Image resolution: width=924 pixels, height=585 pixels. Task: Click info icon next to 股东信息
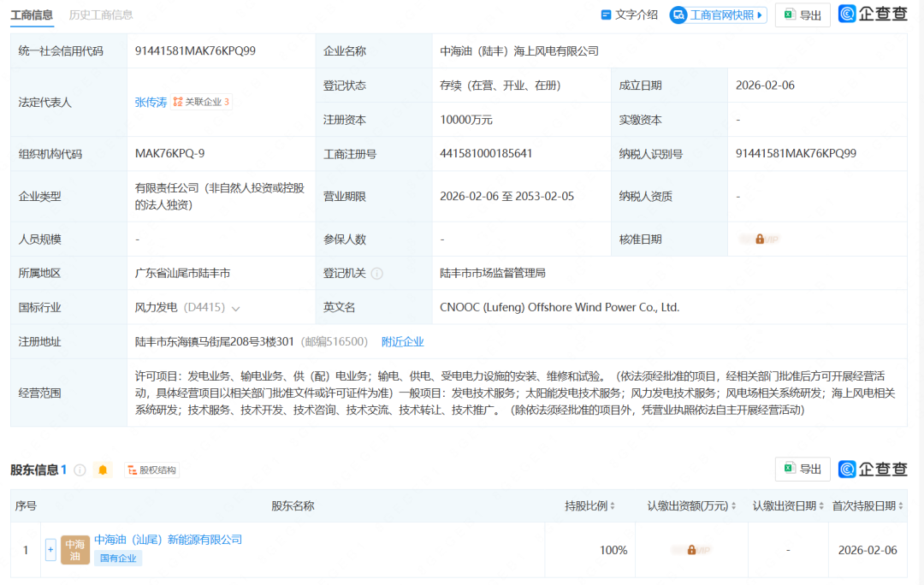(80, 470)
